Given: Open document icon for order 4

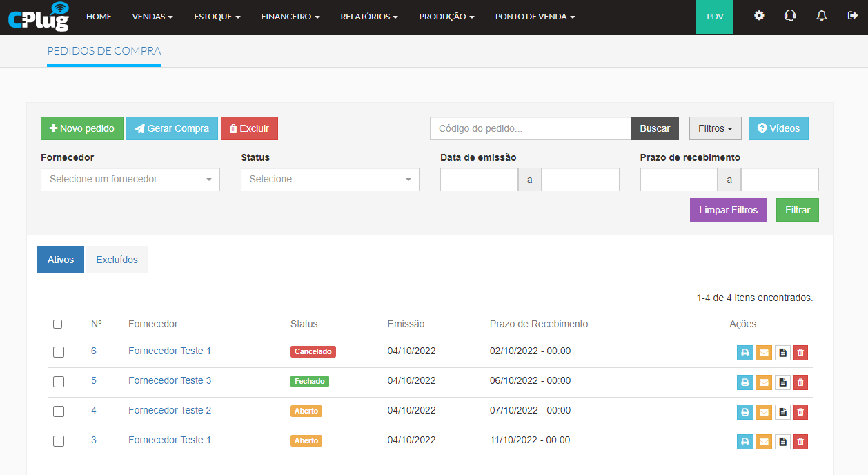Looking at the screenshot, I should (782, 412).
